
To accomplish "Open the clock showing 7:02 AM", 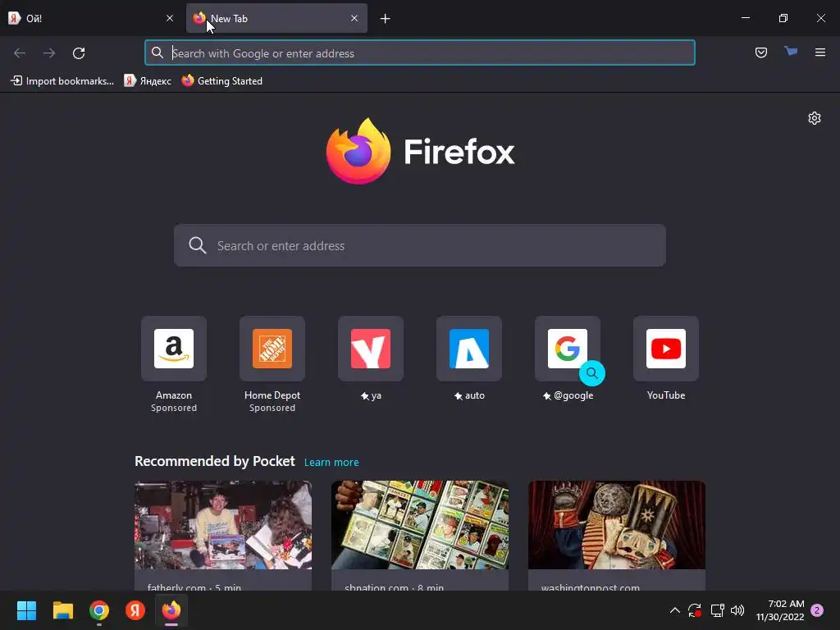I will click(x=780, y=610).
